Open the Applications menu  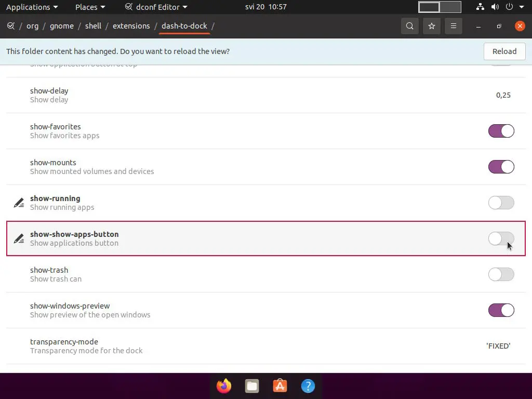point(32,7)
